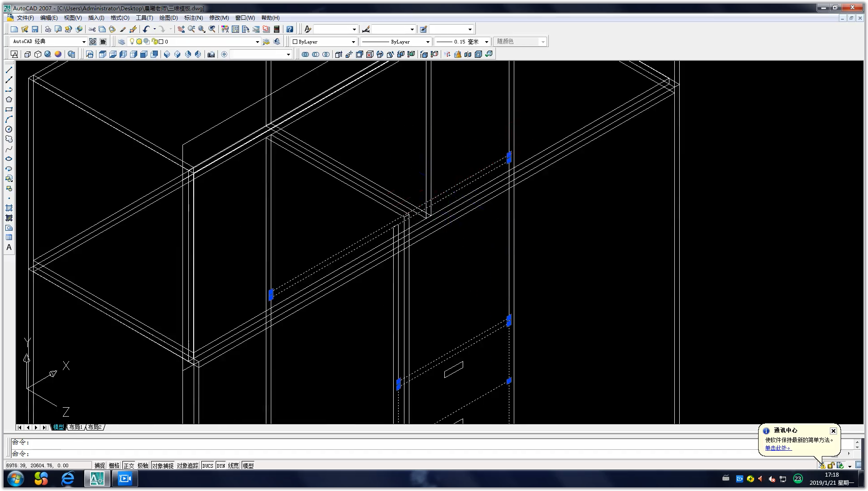Toggle DYN dynamic input

point(221,465)
